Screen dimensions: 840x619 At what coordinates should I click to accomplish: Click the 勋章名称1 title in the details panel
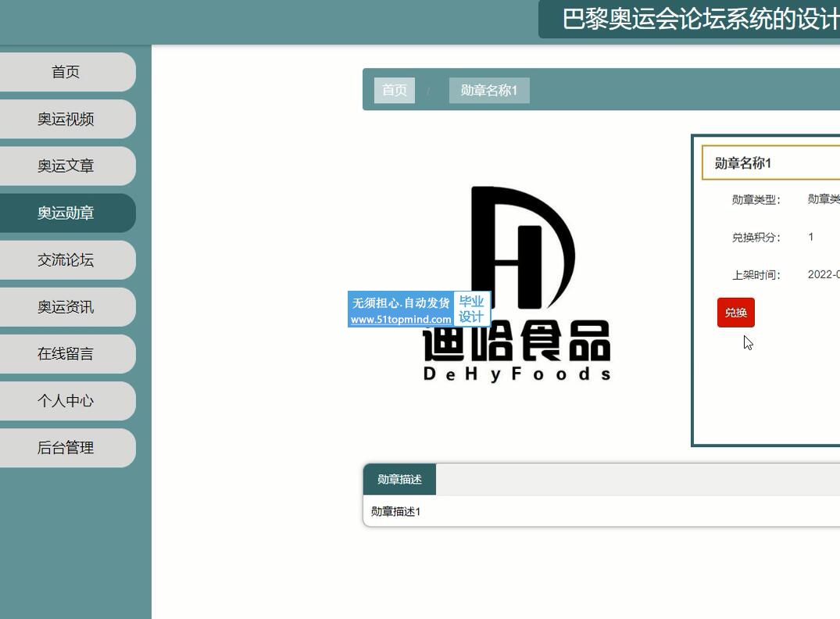(x=742, y=163)
